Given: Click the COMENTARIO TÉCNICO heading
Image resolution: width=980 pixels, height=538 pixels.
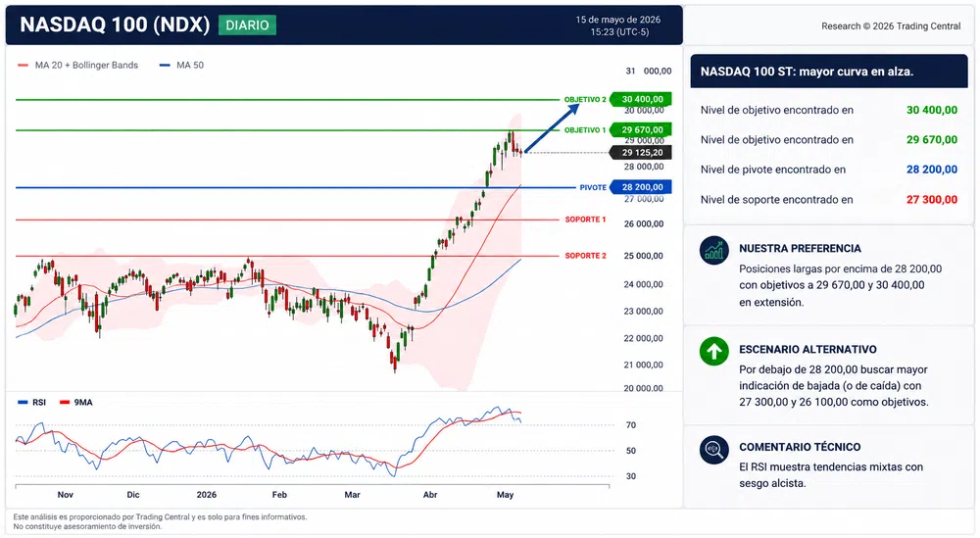Looking at the screenshot, I should click(800, 447).
